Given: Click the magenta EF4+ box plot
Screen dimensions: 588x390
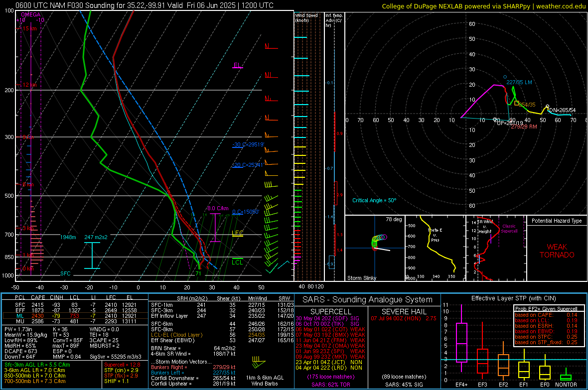Looking at the screenshot, I should pyautogui.click(x=461, y=339).
